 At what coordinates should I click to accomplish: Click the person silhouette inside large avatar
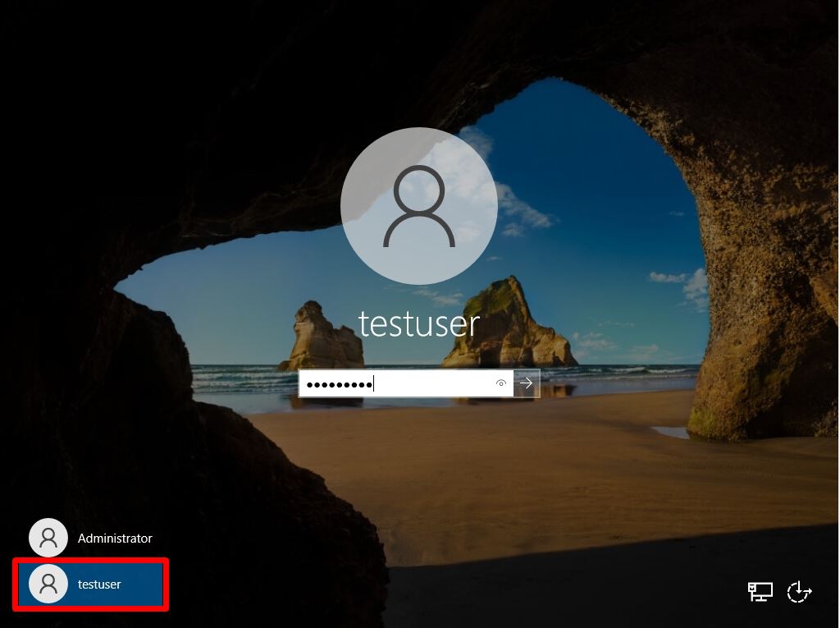(419, 206)
